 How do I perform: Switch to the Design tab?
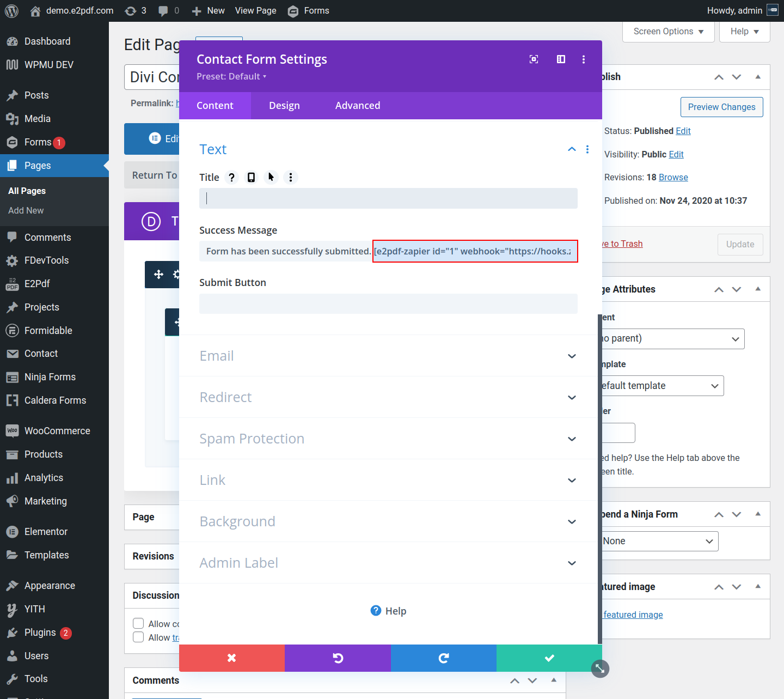click(x=284, y=106)
